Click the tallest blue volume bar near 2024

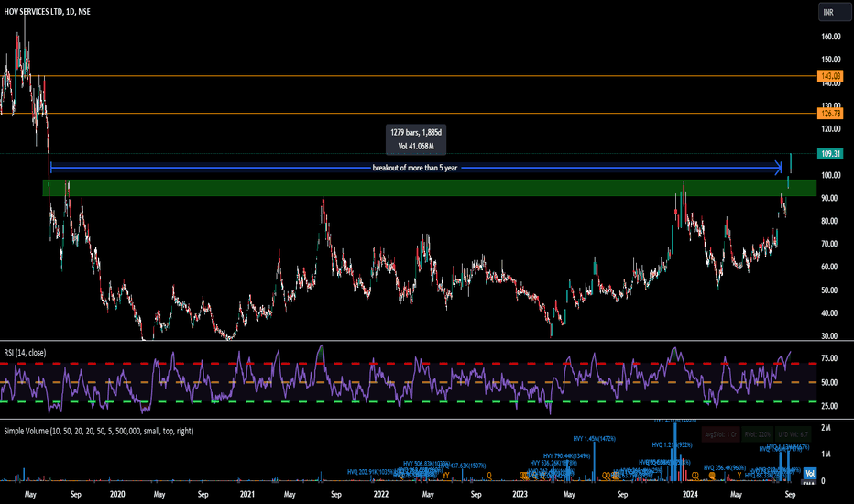point(675,453)
